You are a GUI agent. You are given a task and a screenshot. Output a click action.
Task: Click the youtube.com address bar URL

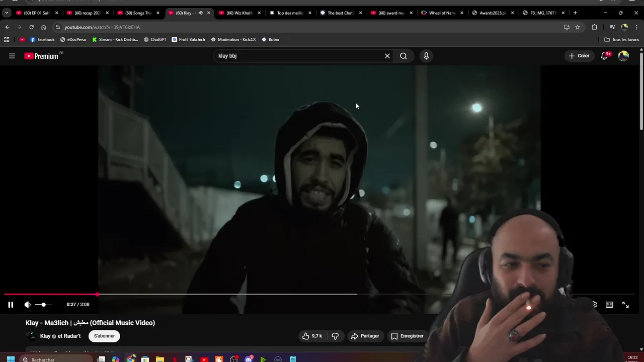coord(102,27)
